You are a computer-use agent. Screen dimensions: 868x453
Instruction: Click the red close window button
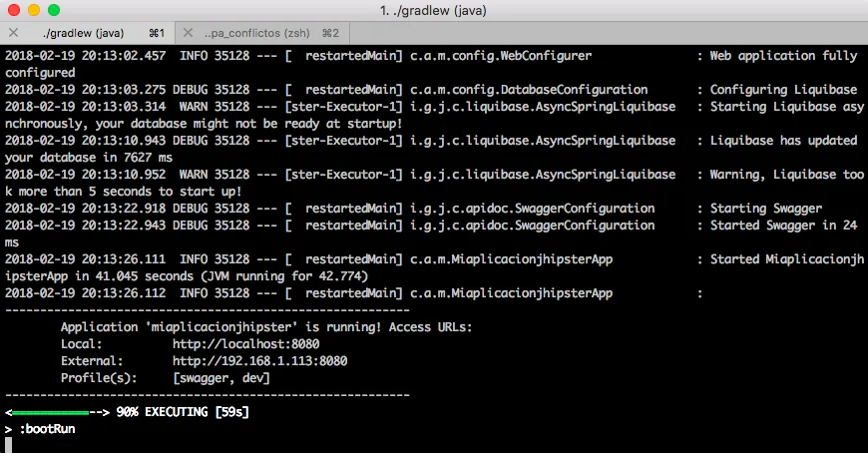(14, 10)
